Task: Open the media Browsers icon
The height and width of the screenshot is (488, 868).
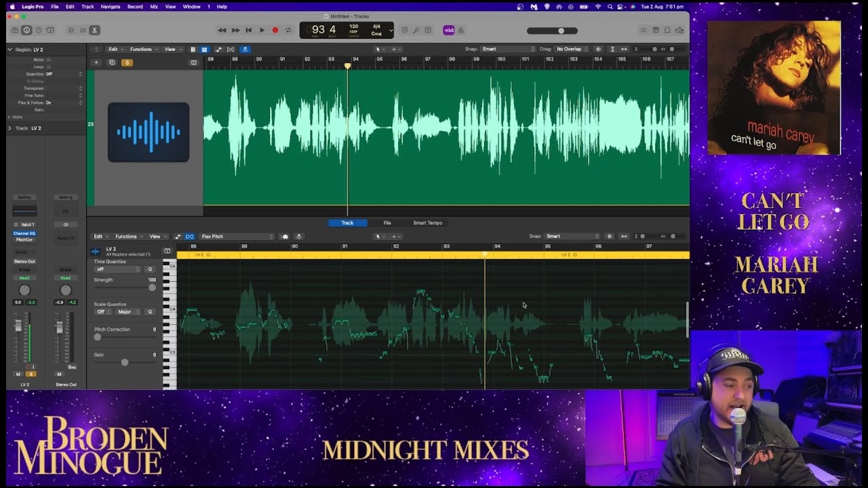Action: tap(679, 30)
